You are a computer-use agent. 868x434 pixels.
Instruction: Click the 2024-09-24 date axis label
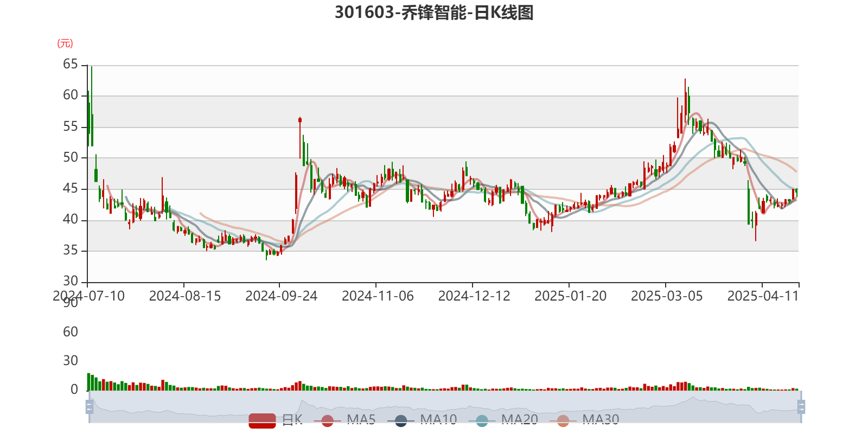click(281, 296)
